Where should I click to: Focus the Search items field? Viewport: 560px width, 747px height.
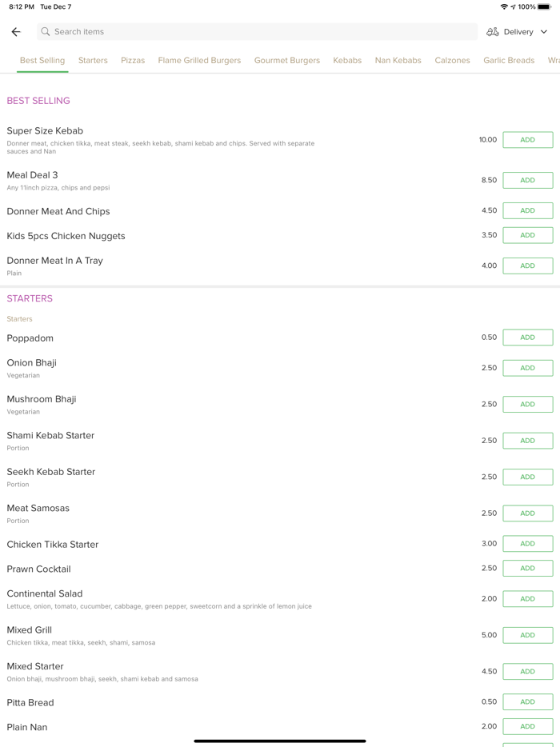(256, 32)
